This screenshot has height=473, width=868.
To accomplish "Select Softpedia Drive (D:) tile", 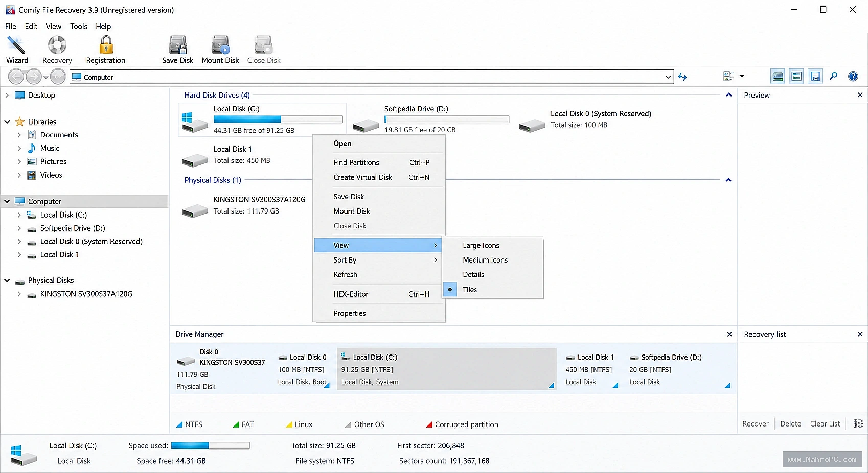I will tap(430, 120).
